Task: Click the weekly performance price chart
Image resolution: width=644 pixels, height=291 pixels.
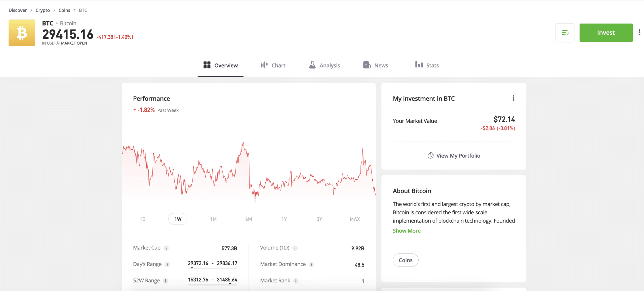Action: [249, 173]
